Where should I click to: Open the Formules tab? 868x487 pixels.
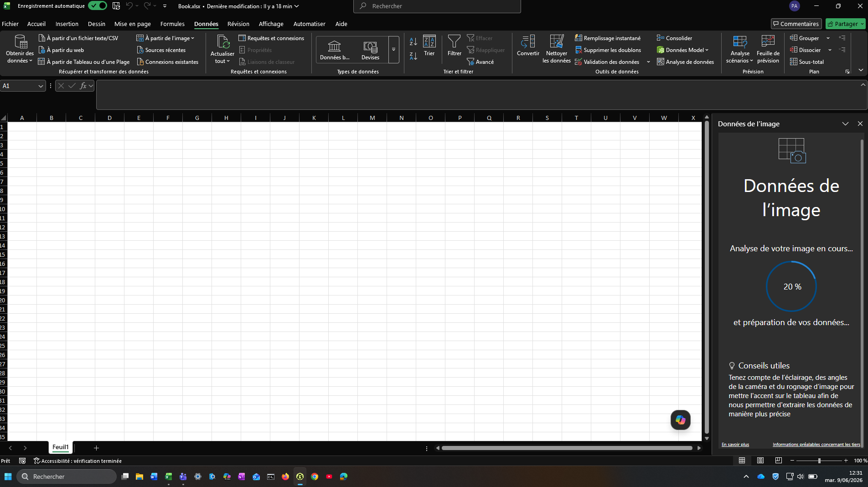pyautogui.click(x=172, y=24)
